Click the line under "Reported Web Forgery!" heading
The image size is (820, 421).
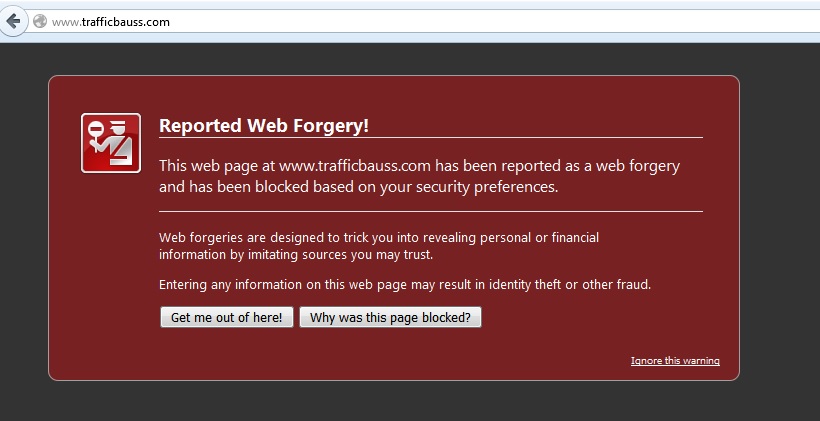[431, 138]
